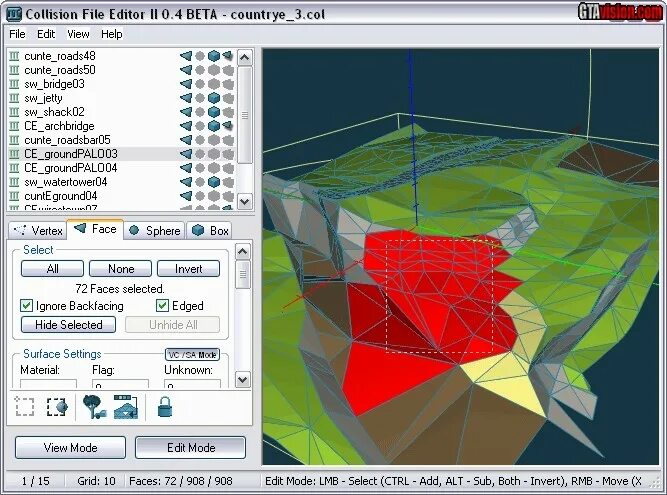Screen dimensions: 667x495
Task: Click Face panel scrollbar down arrow
Action: tap(242, 379)
